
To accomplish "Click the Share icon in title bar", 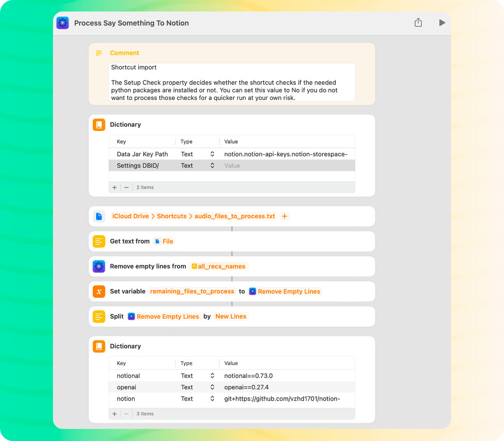I will (418, 23).
